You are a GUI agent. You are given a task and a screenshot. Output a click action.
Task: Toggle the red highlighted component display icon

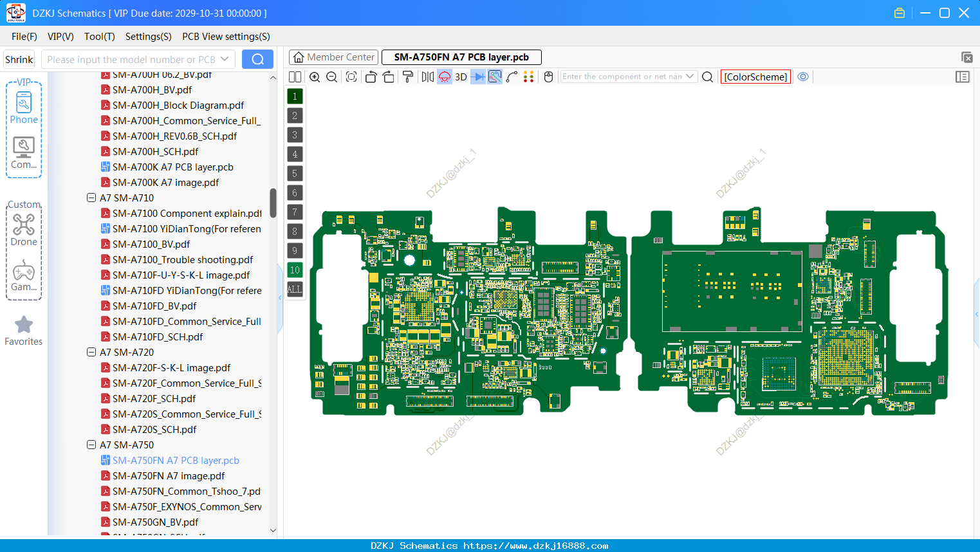(x=445, y=77)
